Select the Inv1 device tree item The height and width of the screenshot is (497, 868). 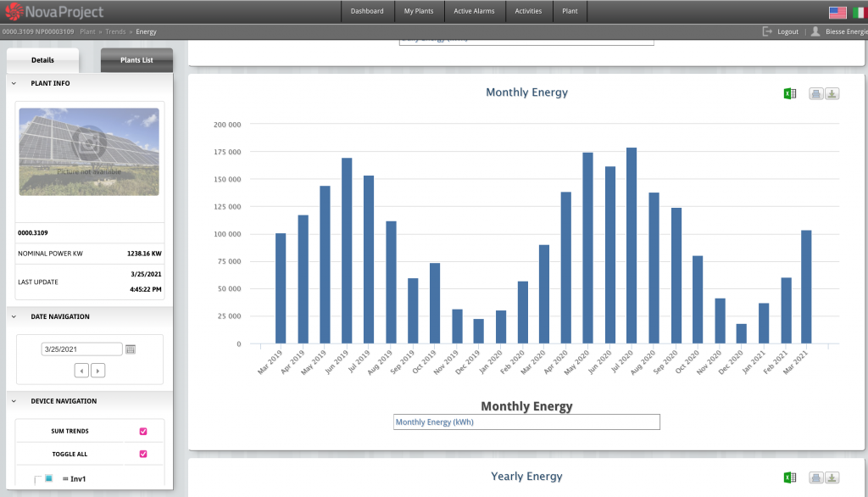coord(78,478)
